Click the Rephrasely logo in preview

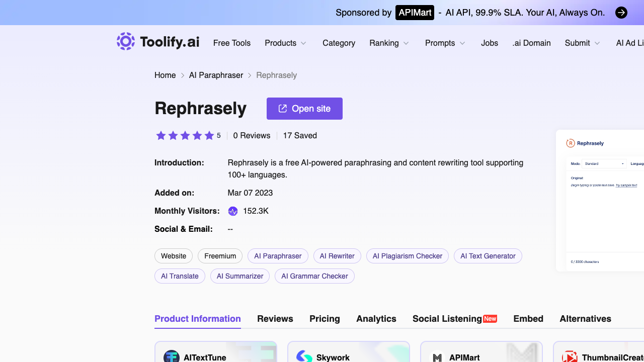(585, 143)
